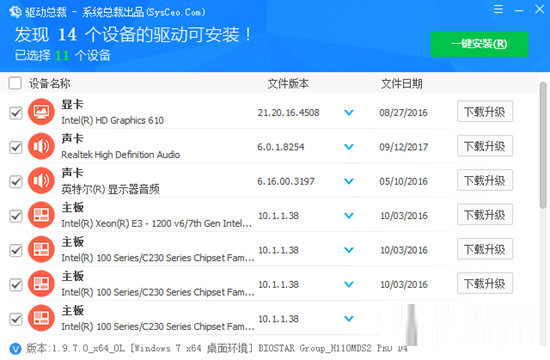The image size is (550, 360).
Task: Click the file date 05/10/2016
Action: click(x=403, y=181)
